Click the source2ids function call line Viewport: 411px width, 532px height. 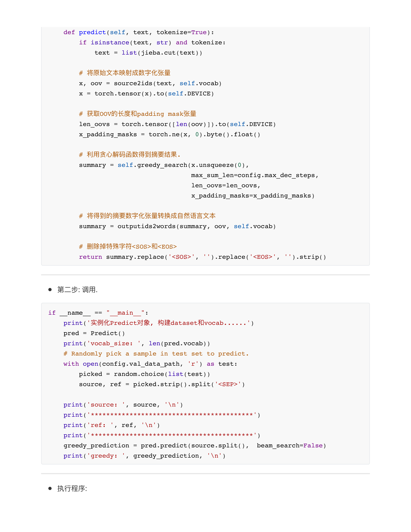[150, 84]
